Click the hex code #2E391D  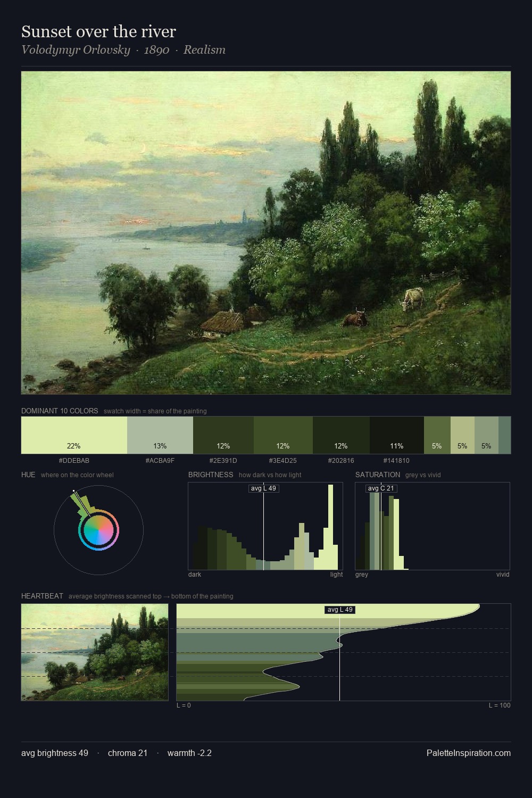pos(223,461)
